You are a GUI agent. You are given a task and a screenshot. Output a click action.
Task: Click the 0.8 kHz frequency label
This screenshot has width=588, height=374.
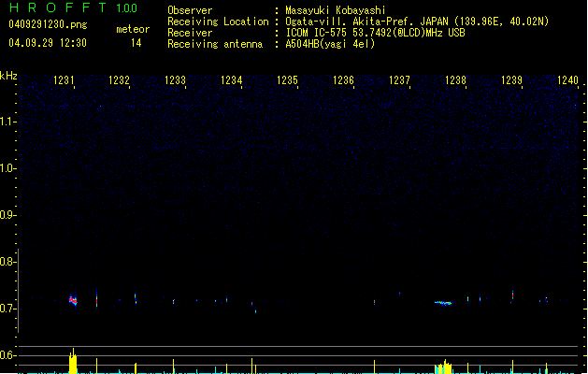click(x=7, y=262)
